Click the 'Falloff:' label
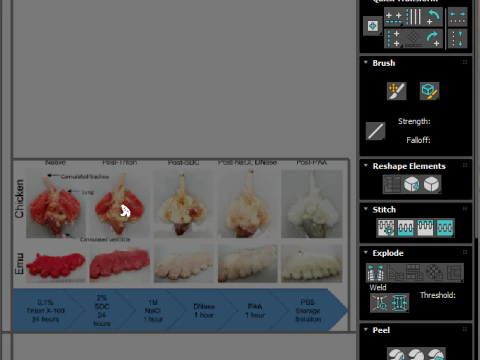The height and width of the screenshot is (360, 480). click(418, 140)
